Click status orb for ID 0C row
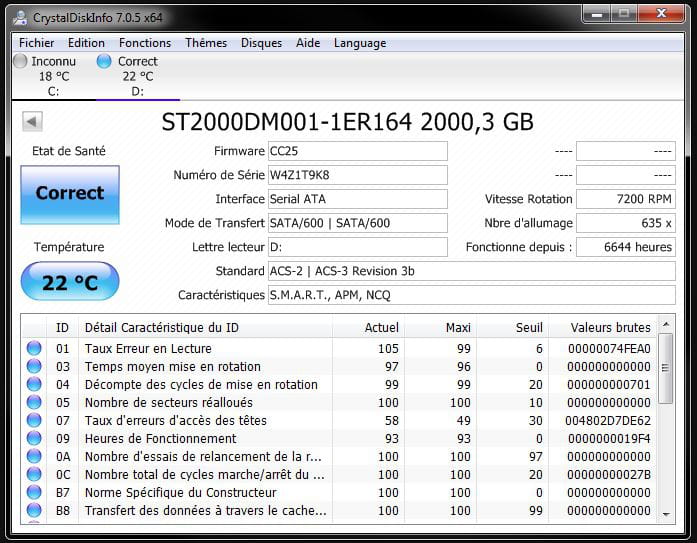 [34, 475]
